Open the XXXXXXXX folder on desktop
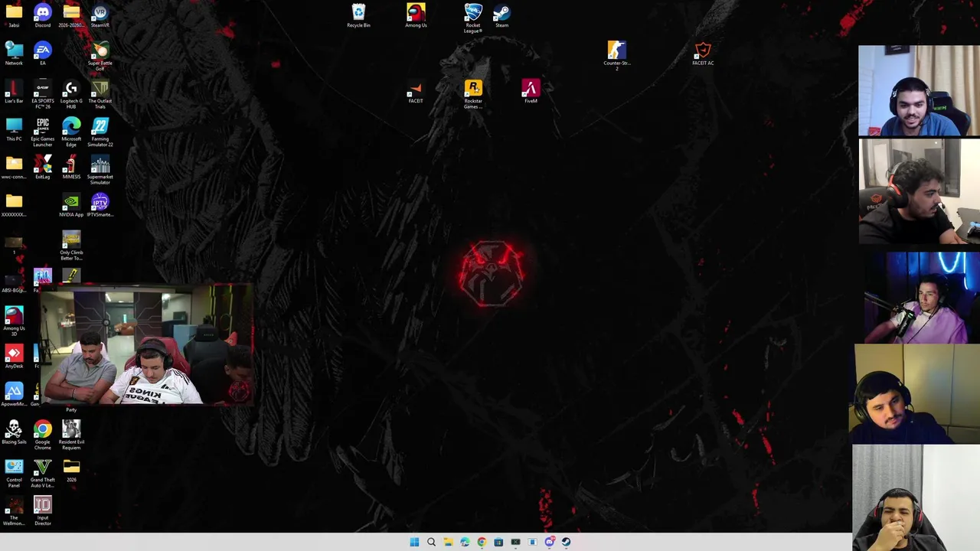 pyautogui.click(x=14, y=205)
